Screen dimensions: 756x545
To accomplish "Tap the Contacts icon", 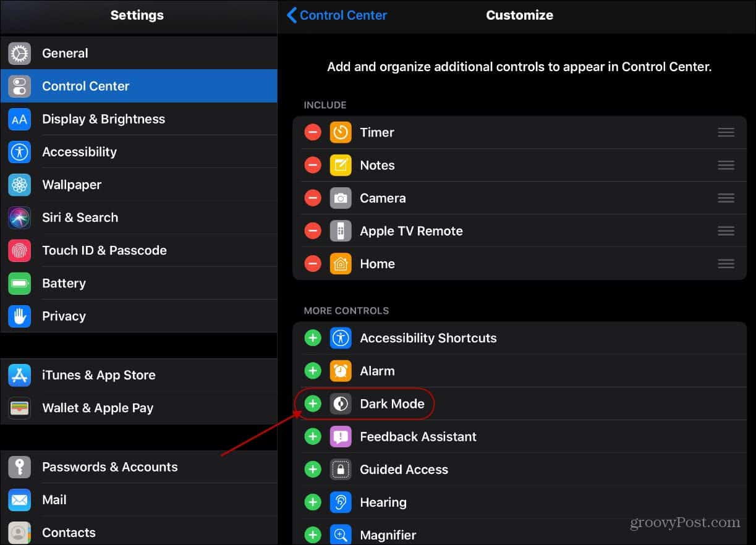I will (x=19, y=533).
